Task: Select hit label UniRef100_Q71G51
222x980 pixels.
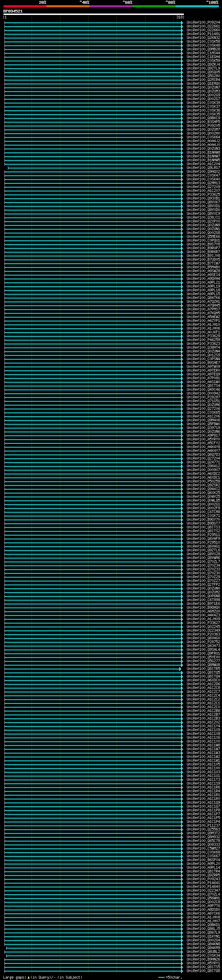Action: pos(203,401)
